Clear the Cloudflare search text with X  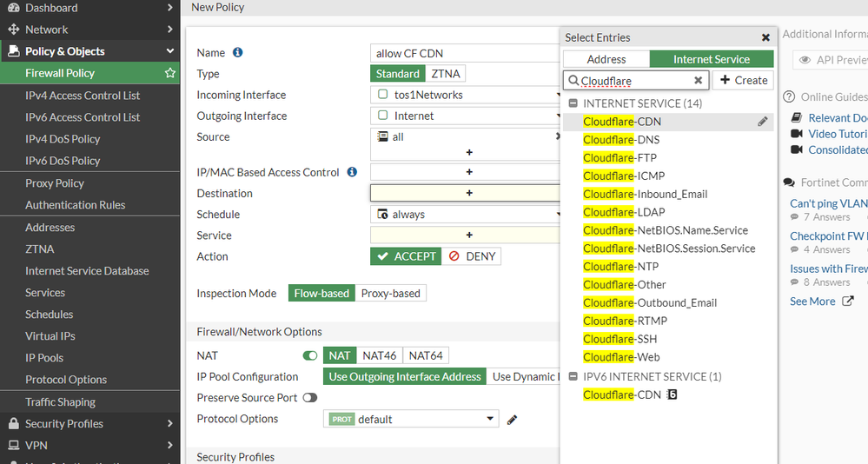698,81
